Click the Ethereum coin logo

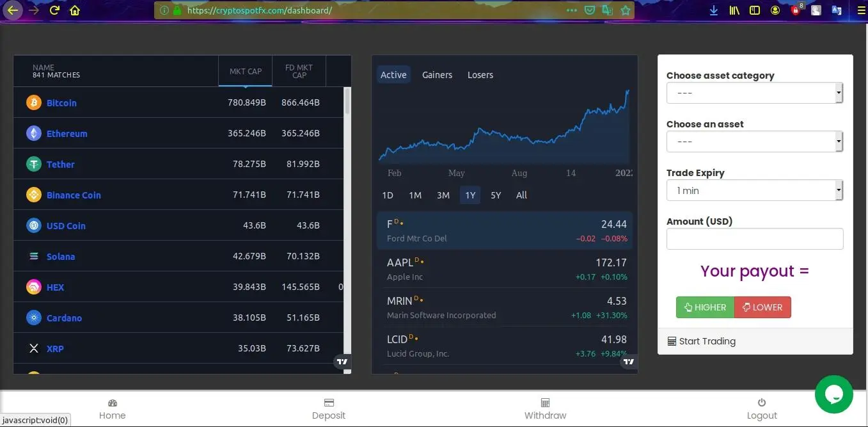(x=34, y=133)
